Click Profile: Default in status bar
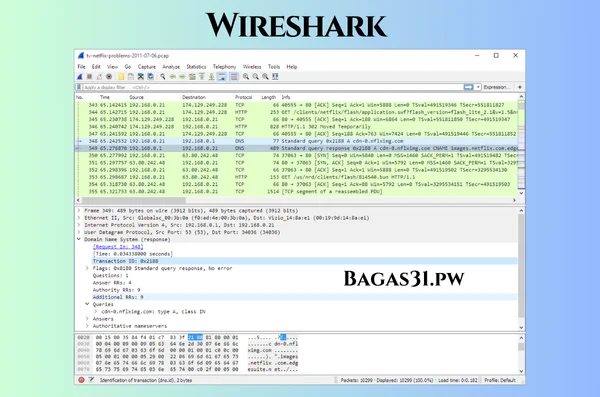This screenshot has width=600, height=397. point(500,380)
